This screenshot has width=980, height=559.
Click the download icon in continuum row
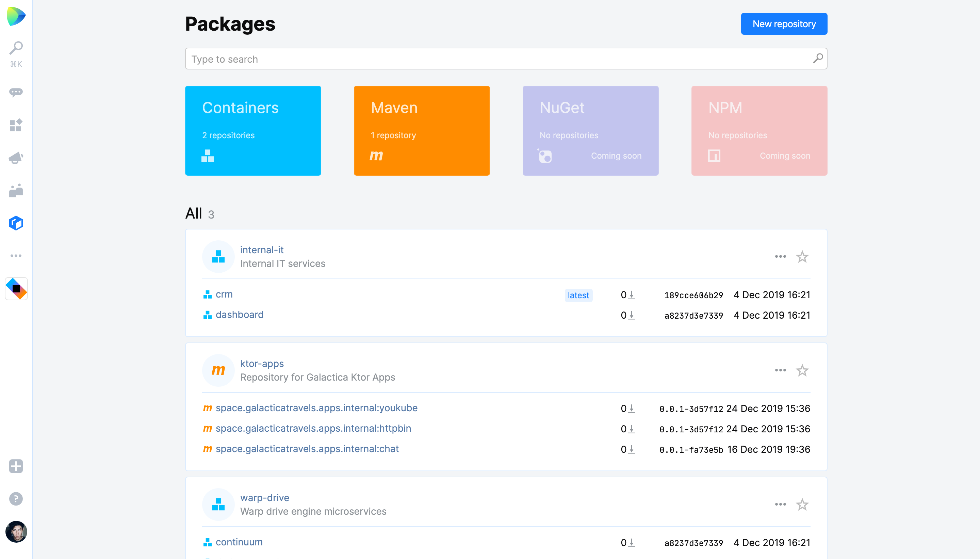click(x=632, y=543)
